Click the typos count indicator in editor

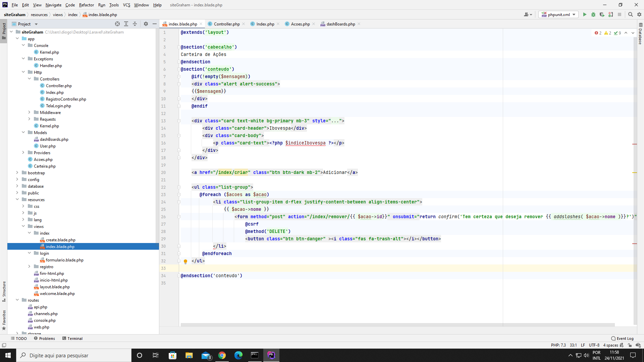click(618, 33)
